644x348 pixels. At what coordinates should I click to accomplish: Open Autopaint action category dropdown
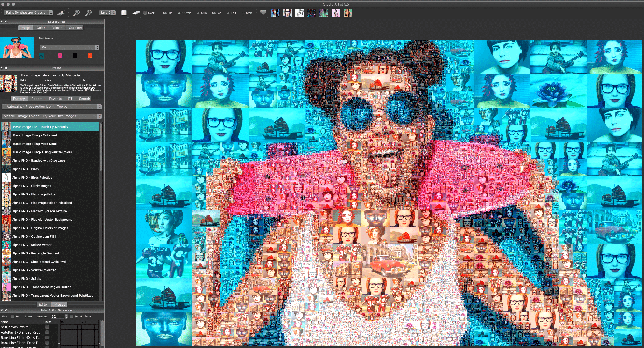(51, 107)
